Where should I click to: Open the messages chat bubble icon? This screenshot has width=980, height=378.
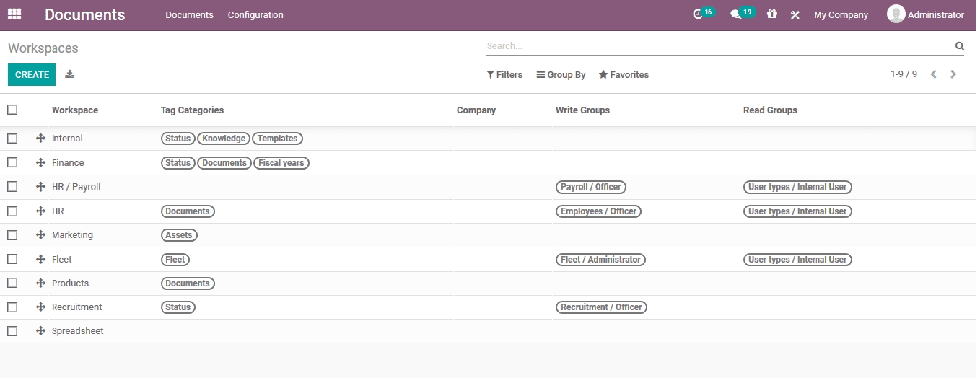point(735,14)
